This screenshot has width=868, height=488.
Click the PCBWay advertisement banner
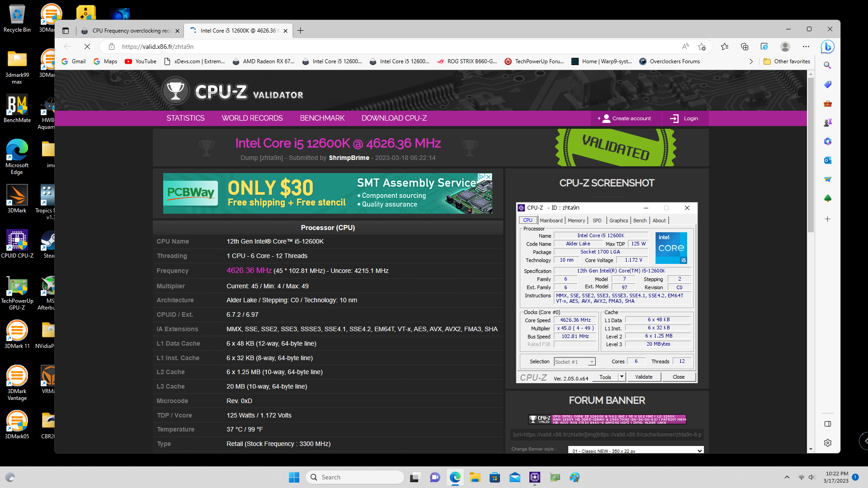328,193
